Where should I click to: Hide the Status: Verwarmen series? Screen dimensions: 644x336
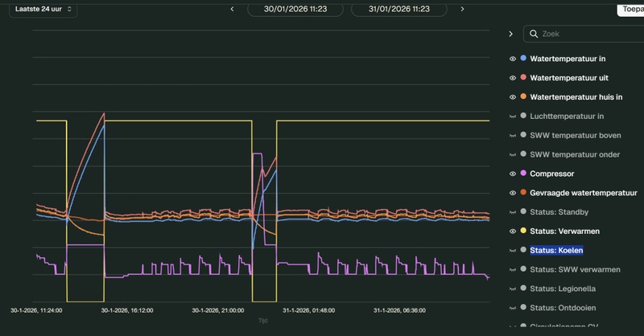[513, 232]
